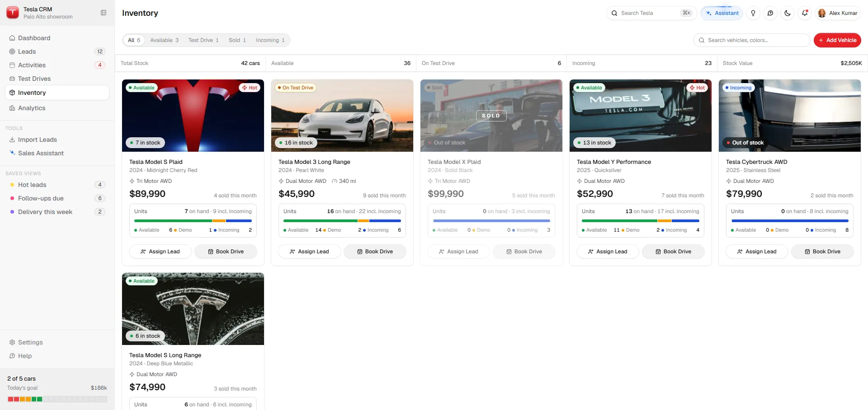This screenshot has height=410, width=868.
Task: Open Import Leads tool
Action: (x=57, y=140)
